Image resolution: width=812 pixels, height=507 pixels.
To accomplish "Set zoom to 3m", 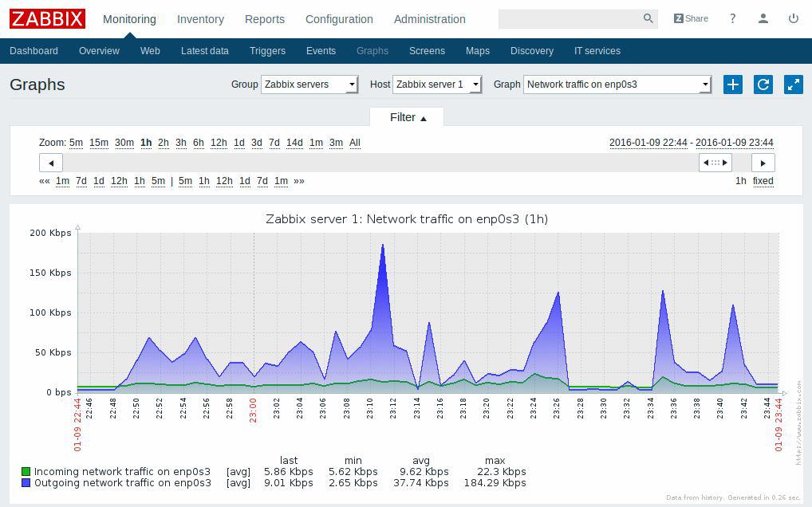I will (x=336, y=143).
